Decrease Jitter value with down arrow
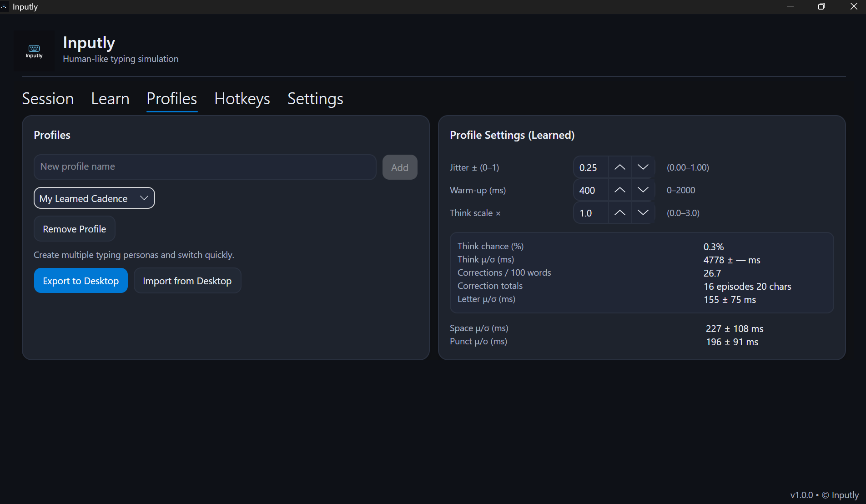The width and height of the screenshot is (866, 504). coord(643,167)
